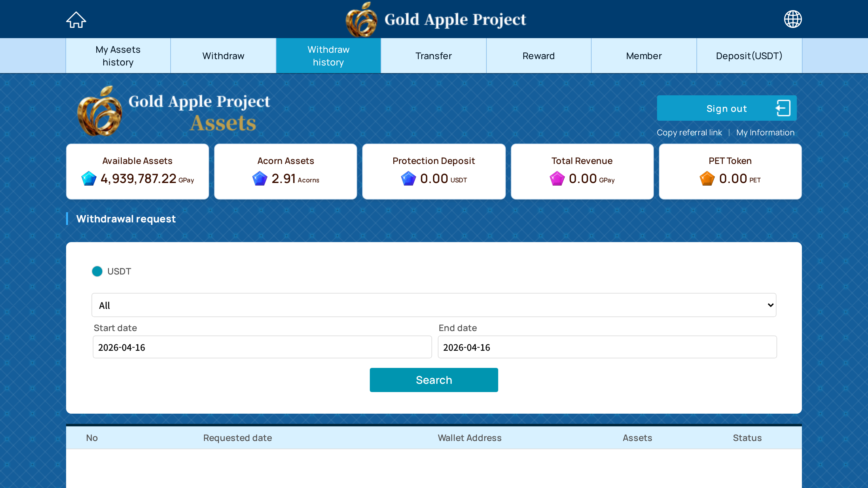Click the cyan gem beside Available Assets
868x488 pixels.
(x=89, y=179)
